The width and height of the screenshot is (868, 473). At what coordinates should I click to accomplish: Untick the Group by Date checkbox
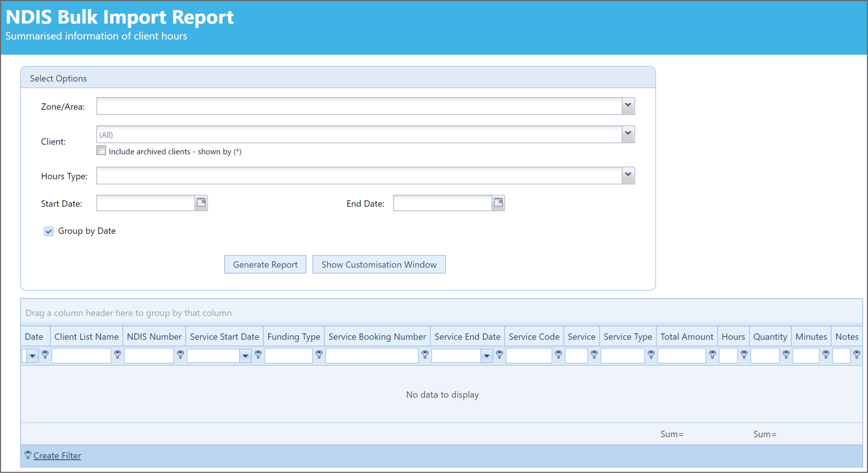pyautogui.click(x=49, y=231)
